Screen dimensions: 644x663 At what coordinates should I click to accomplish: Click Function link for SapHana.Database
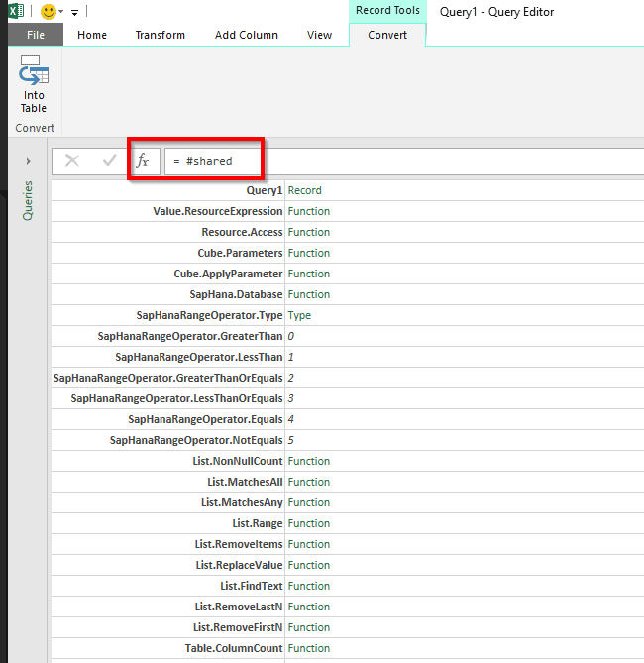coord(309,294)
